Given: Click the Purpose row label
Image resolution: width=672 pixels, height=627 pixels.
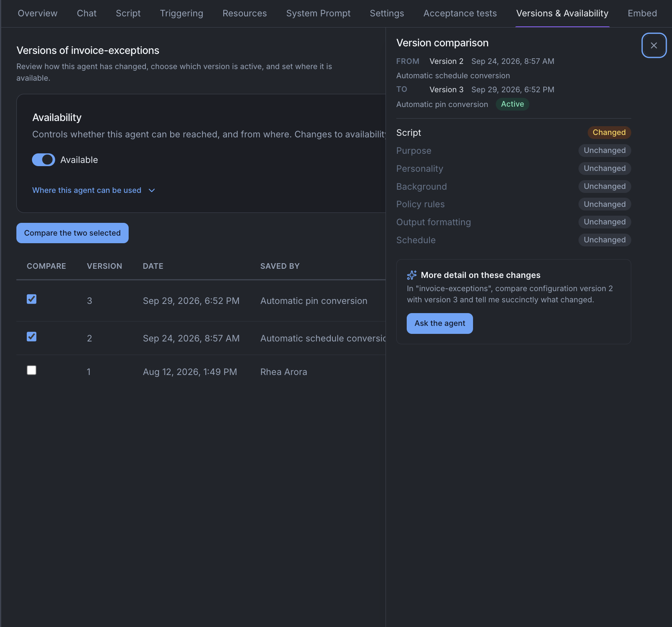Looking at the screenshot, I should pos(414,151).
